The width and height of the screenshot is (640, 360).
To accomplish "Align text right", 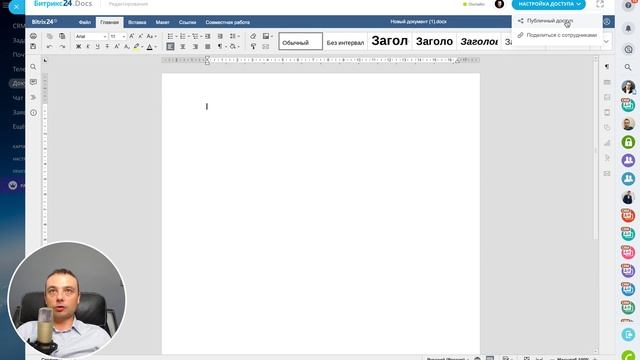I will point(196,47).
